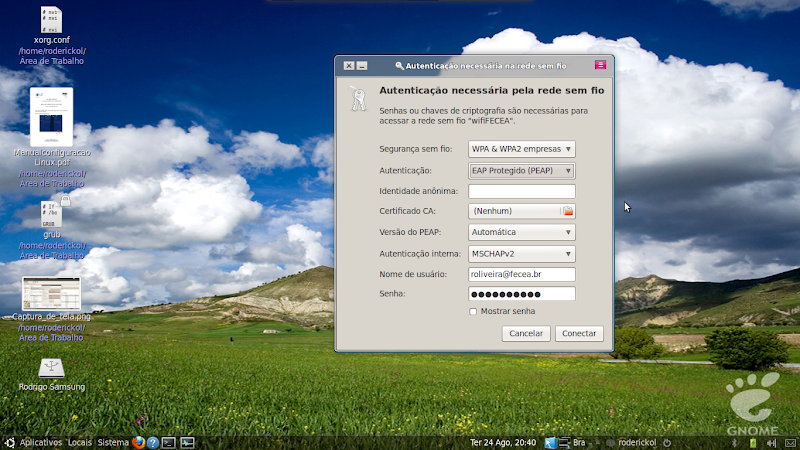Launch the Terminal from the panel

(x=169, y=443)
